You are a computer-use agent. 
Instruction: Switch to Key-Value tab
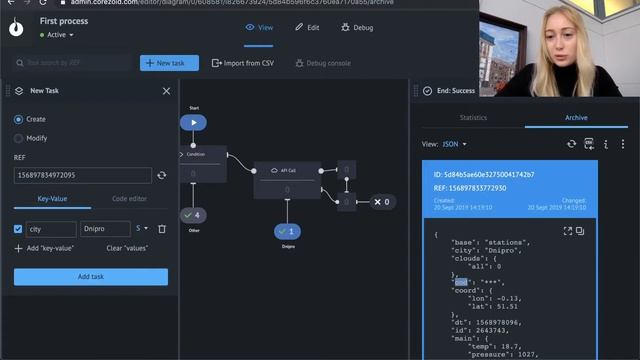[52, 199]
